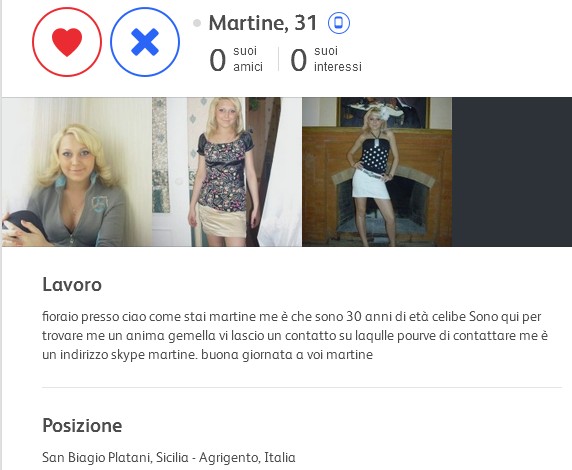Viewport: 572px width, 470px height.
Task: Click the red heart like button
Action: pos(67,42)
